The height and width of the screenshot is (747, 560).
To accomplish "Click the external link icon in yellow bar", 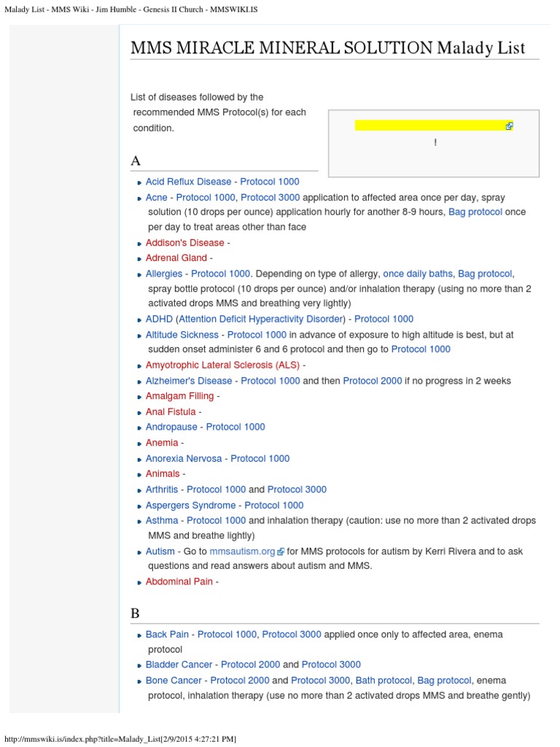I will point(509,125).
